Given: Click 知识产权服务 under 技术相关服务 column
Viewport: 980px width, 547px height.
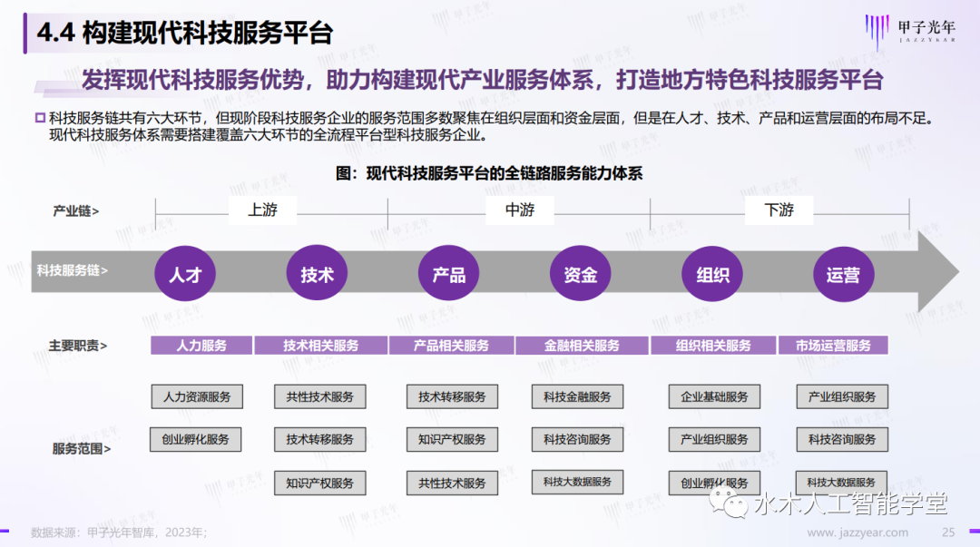Looking at the screenshot, I should (x=319, y=483).
